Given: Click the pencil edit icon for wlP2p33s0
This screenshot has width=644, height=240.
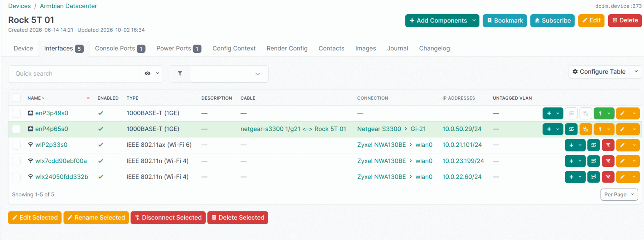Looking at the screenshot, I should point(623,145).
